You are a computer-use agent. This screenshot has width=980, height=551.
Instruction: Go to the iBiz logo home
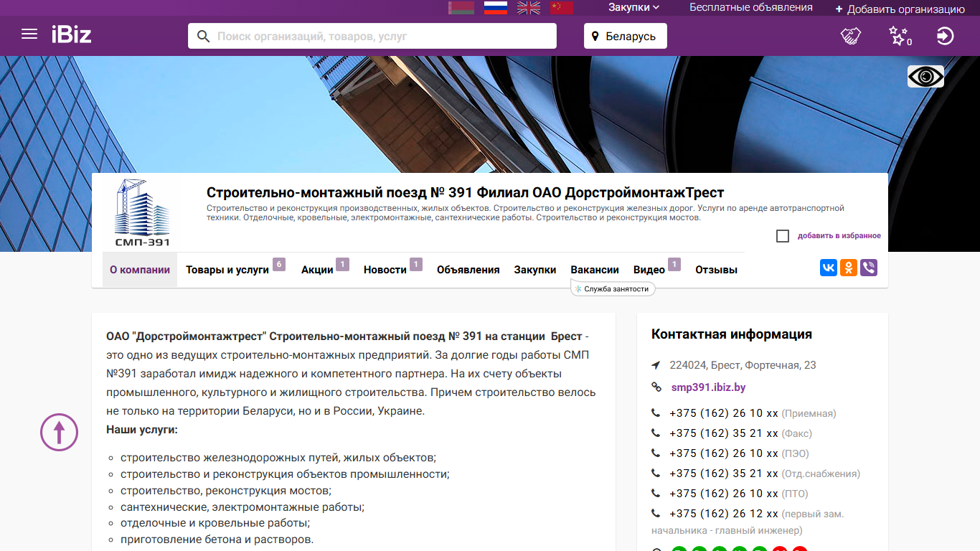pos(71,34)
